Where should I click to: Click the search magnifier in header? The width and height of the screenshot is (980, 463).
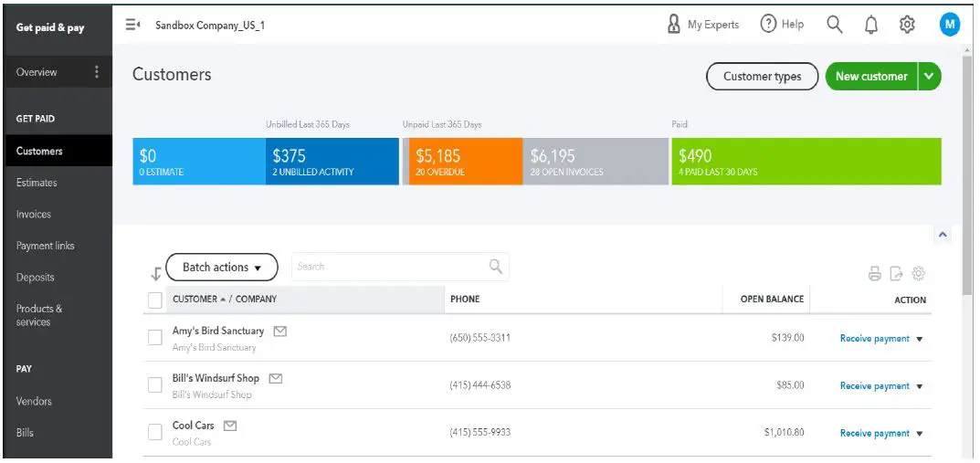pos(835,25)
